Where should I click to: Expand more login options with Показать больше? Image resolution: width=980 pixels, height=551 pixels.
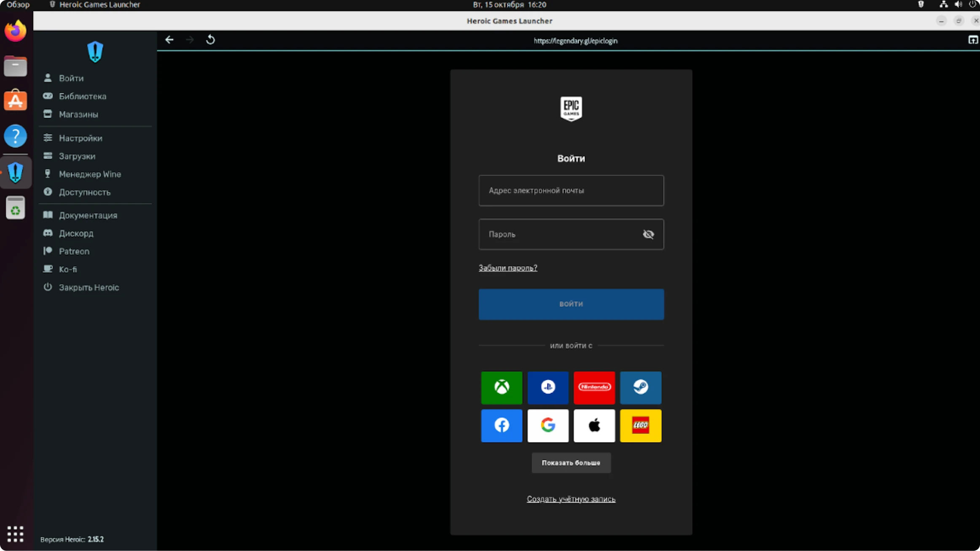pos(571,462)
